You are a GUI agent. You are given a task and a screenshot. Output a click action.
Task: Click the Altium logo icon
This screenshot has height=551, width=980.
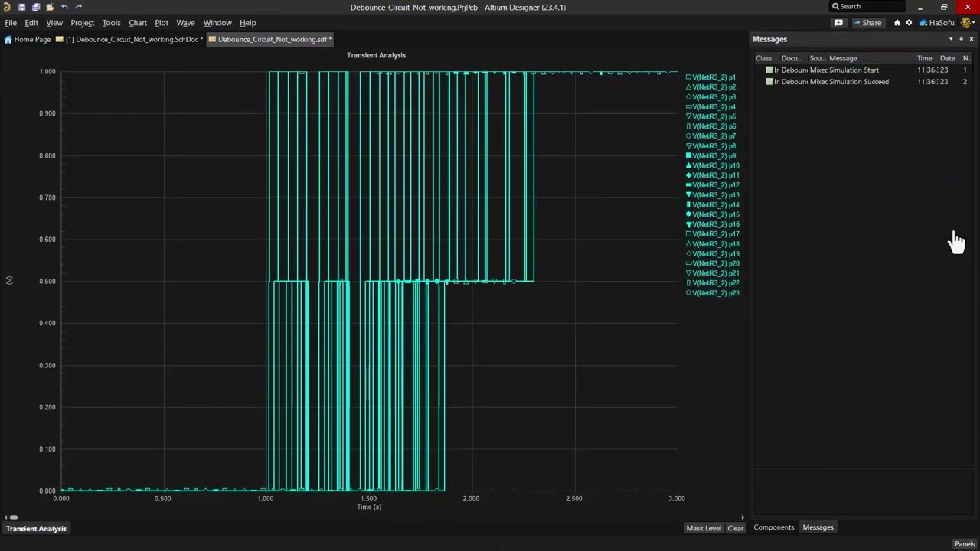pyautogui.click(x=6, y=7)
